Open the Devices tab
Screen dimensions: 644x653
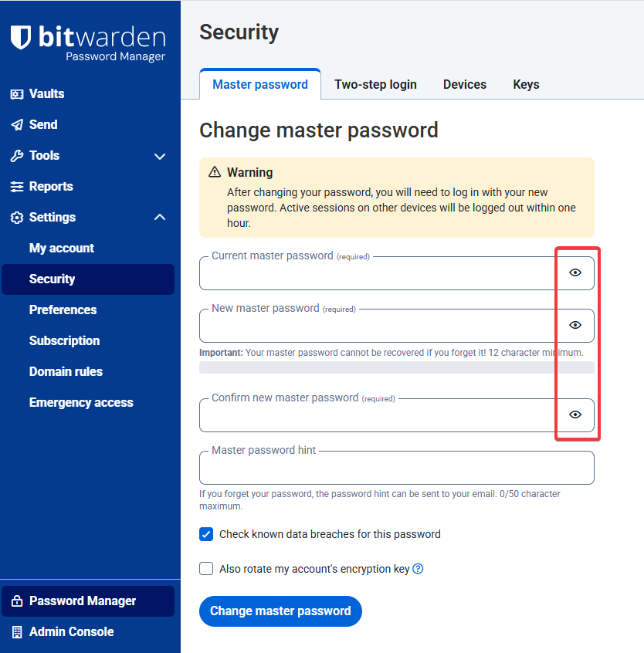point(464,85)
